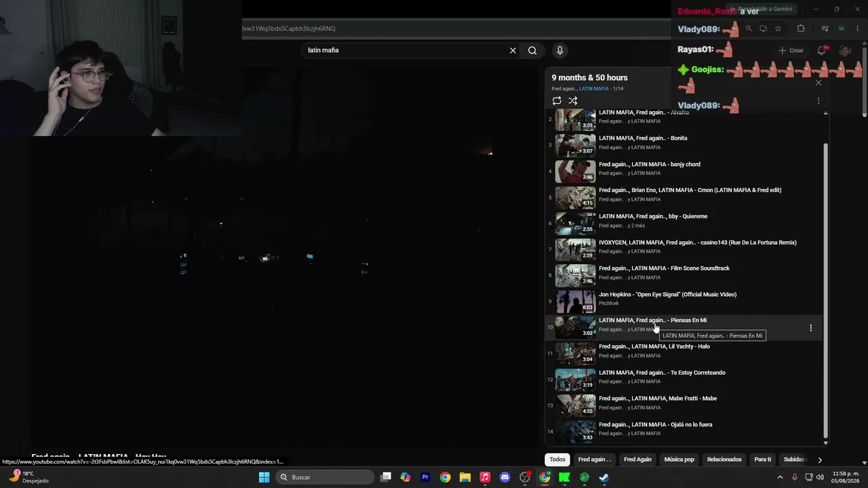This screenshot has width=868, height=488.
Task: Open Chrome extensions puzzle icon
Action: click(801, 28)
